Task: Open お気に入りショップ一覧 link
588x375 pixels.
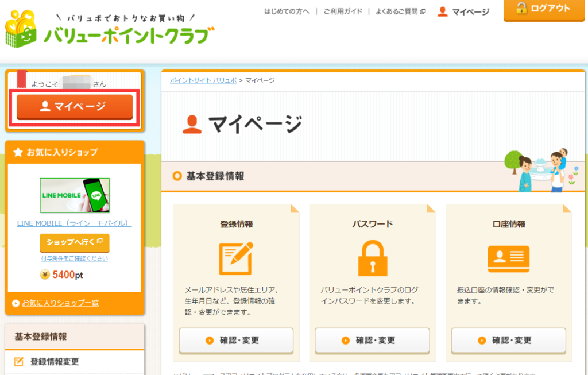Action: [x=60, y=303]
